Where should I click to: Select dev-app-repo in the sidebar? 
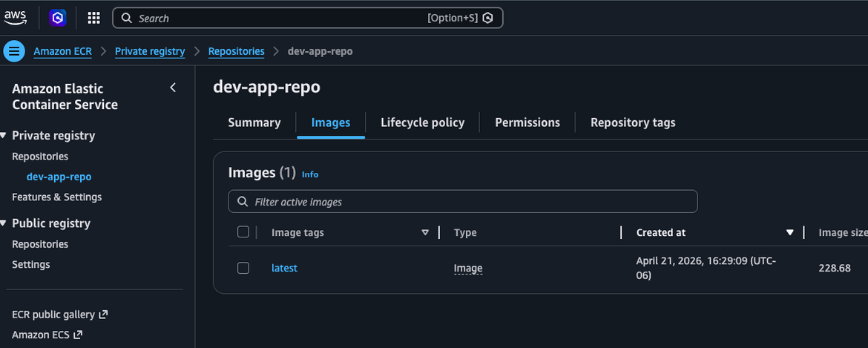pos(59,177)
